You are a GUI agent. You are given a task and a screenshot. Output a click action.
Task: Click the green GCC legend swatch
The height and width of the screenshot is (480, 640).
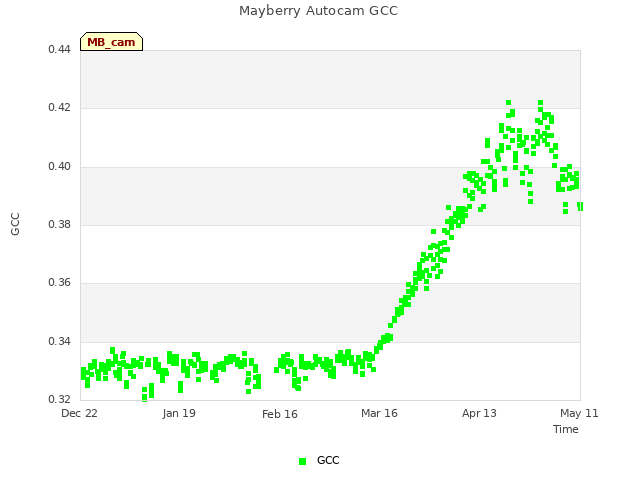pos(302,461)
